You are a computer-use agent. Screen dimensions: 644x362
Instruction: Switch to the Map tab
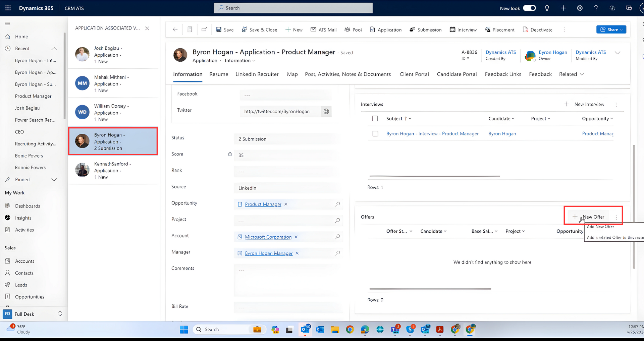292,74
